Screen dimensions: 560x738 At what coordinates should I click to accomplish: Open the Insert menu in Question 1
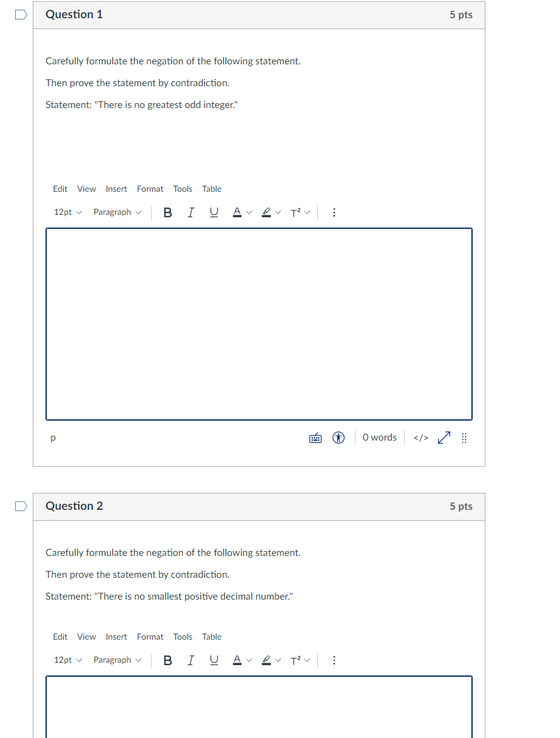click(116, 189)
